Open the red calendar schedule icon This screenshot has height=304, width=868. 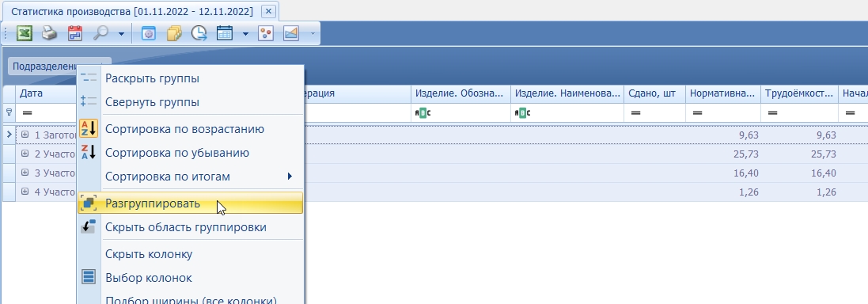point(74,33)
